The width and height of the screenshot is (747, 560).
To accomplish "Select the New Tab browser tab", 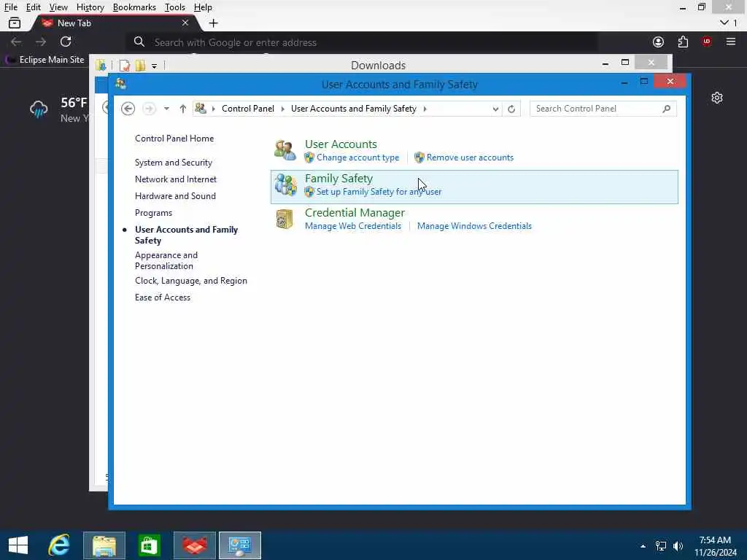I will [x=115, y=23].
